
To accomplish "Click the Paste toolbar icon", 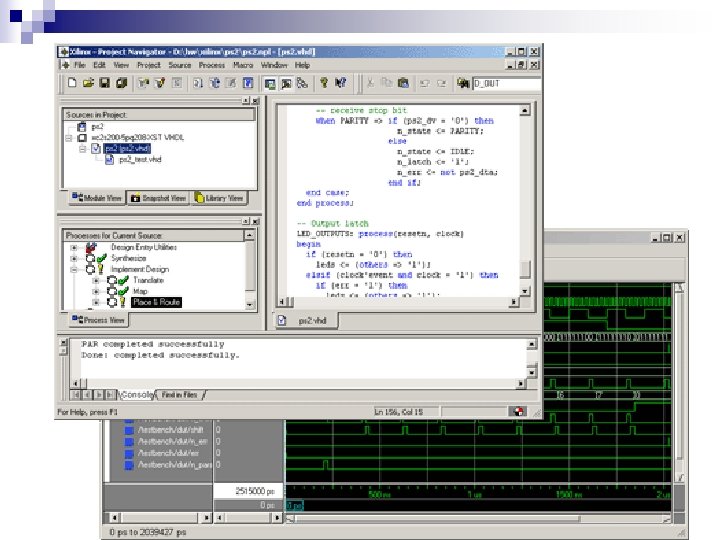I will point(402,82).
